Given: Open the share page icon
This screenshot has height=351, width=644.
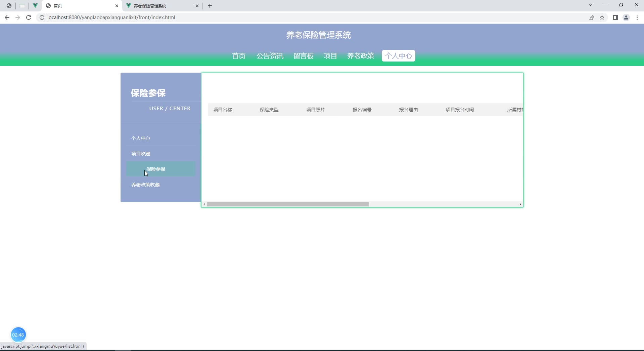Looking at the screenshot, I should [591, 17].
